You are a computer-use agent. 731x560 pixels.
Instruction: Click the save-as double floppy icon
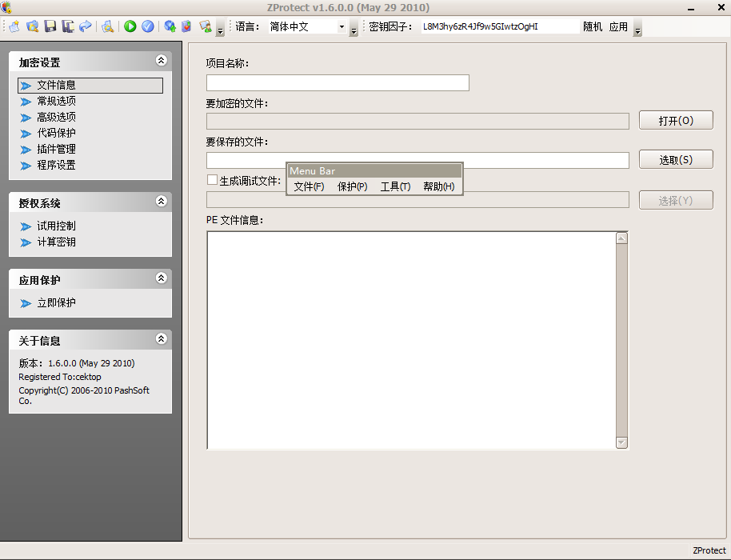tap(67, 26)
